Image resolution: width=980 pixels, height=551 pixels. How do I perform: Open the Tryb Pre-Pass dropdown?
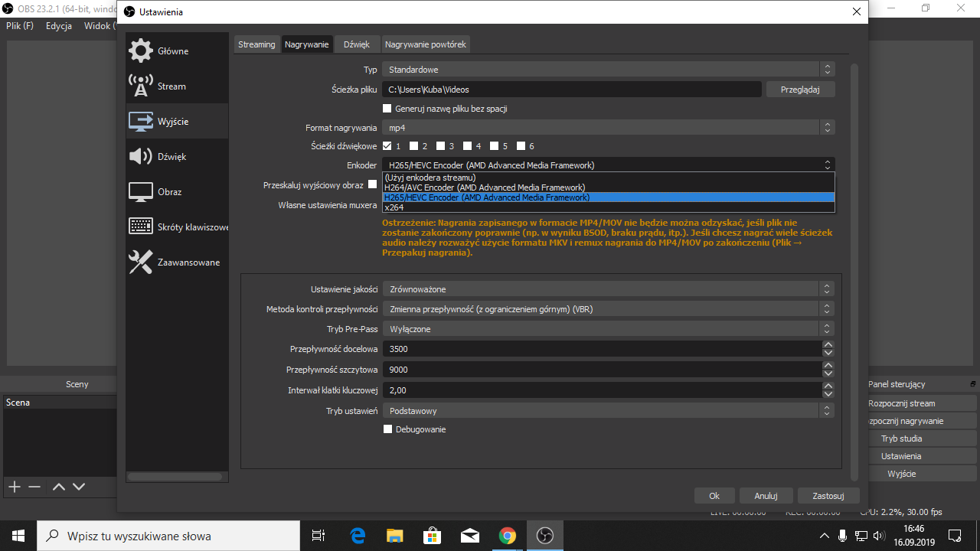point(609,329)
